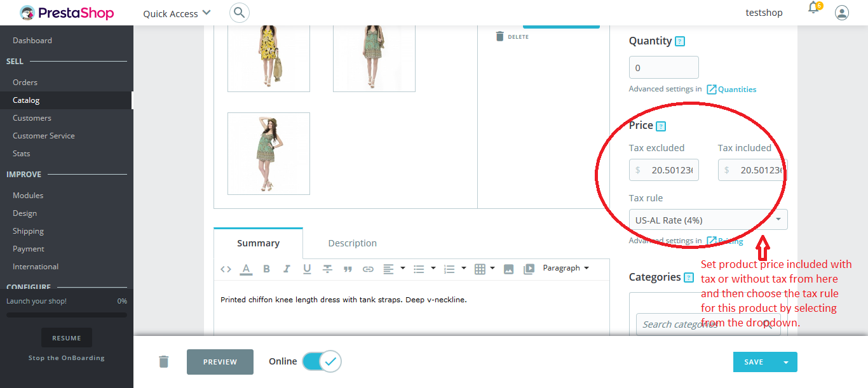Click the Save button
This screenshot has width=868, height=388.
coord(754,362)
